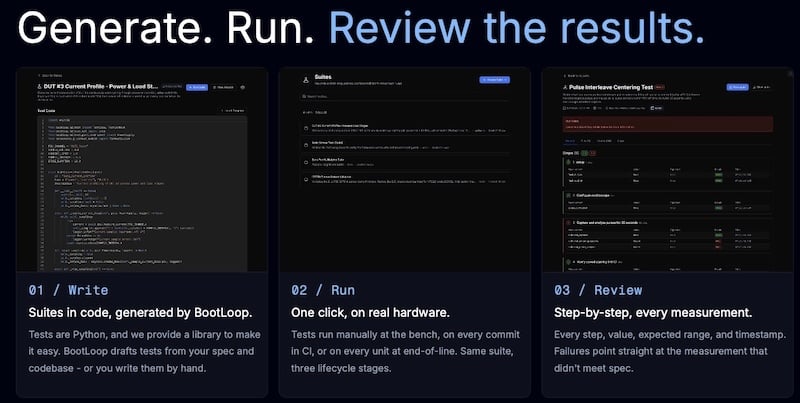
Task: Click the back link above the DUT #3 title
Action: tap(50, 75)
